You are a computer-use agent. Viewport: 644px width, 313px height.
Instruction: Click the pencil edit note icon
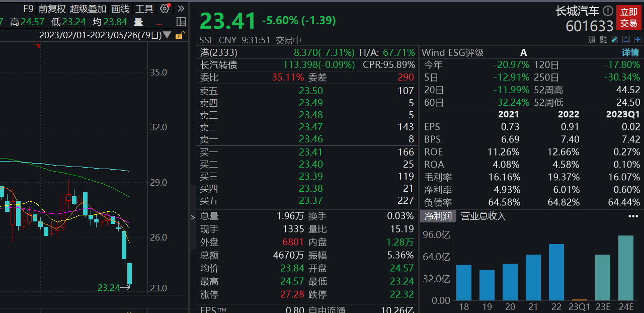(x=615, y=40)
